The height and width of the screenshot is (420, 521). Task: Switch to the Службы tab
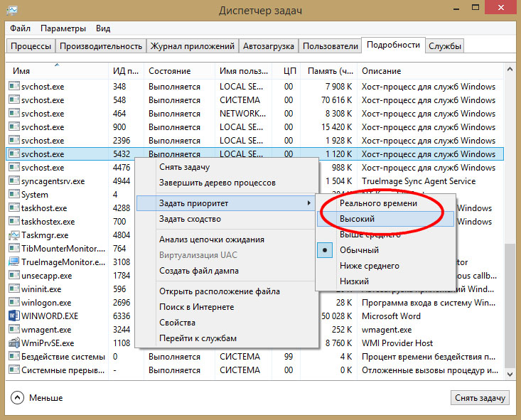[x=444, y=46]
